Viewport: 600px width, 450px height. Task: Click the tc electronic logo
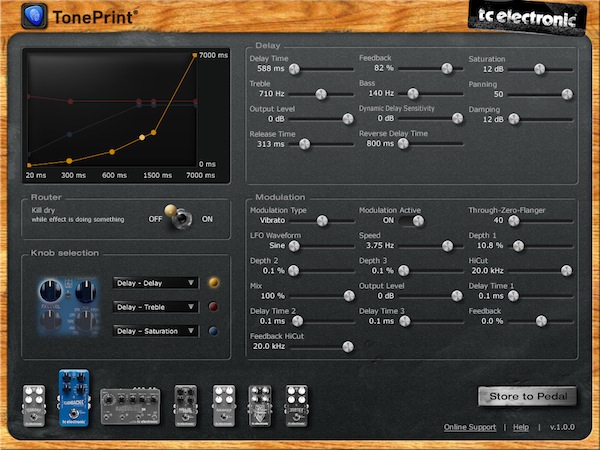(527, 17)
